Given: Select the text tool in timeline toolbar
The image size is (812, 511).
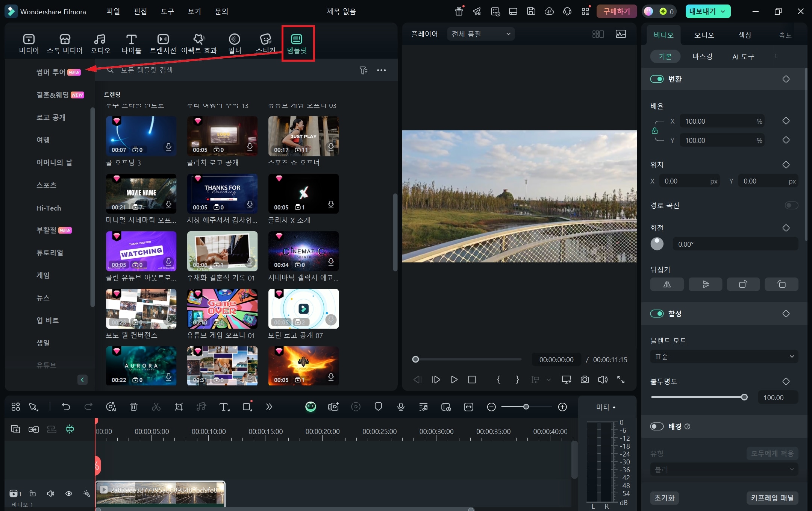Looking at the screenshot, I should [224, 406].
